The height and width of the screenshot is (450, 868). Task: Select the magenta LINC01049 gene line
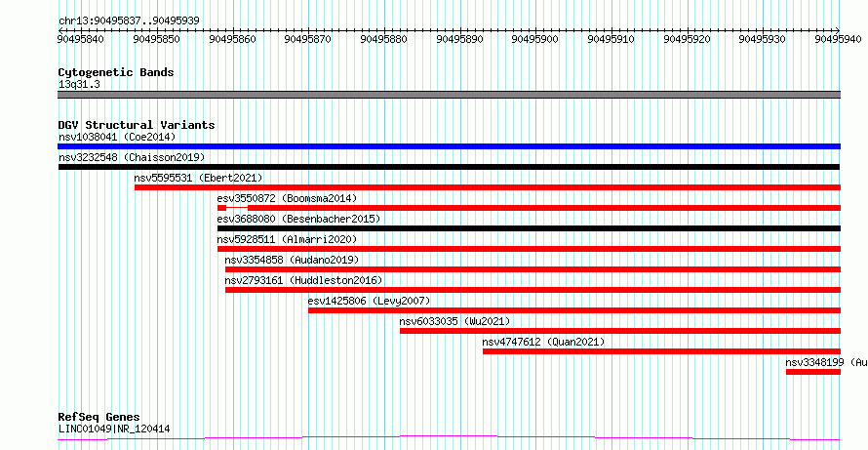coord(449,438)
